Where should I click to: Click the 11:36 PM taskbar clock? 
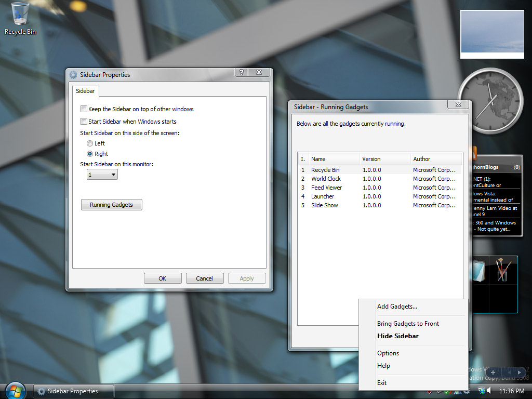pos(512,391)
